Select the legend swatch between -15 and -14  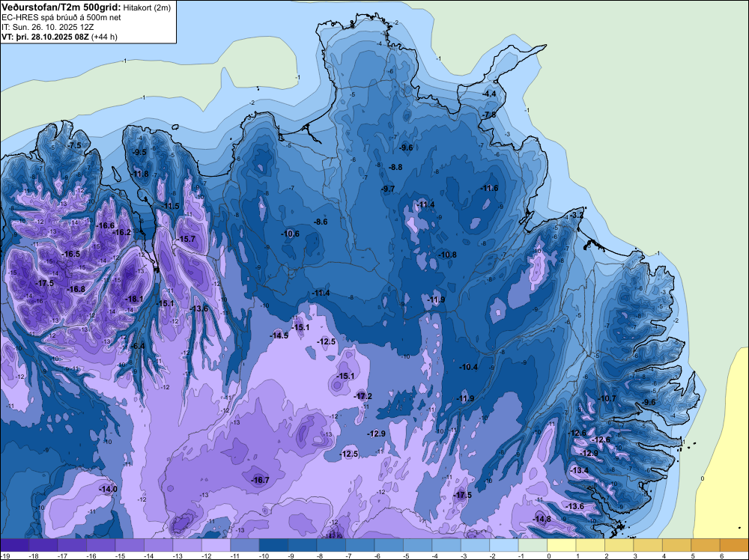[130, 545]
